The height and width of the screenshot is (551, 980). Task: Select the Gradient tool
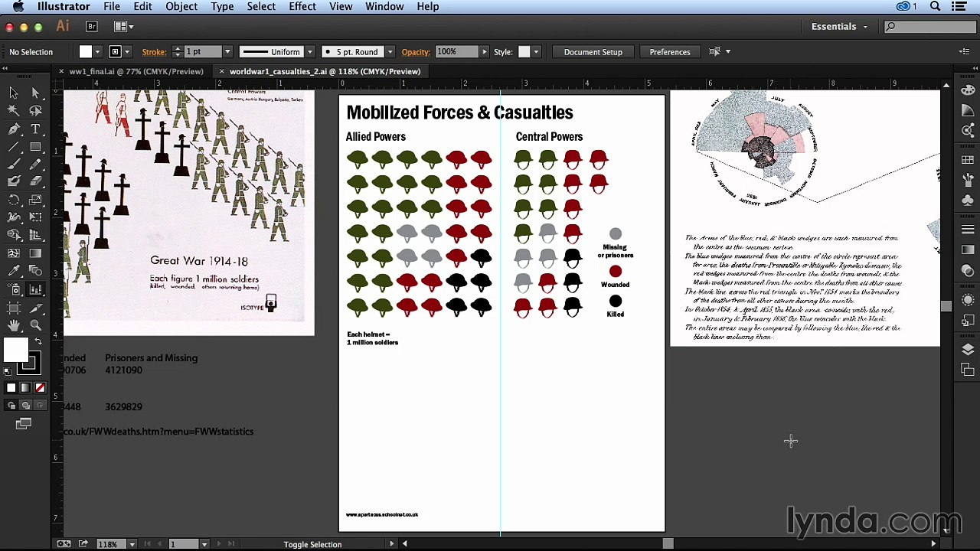pos(35,253)
